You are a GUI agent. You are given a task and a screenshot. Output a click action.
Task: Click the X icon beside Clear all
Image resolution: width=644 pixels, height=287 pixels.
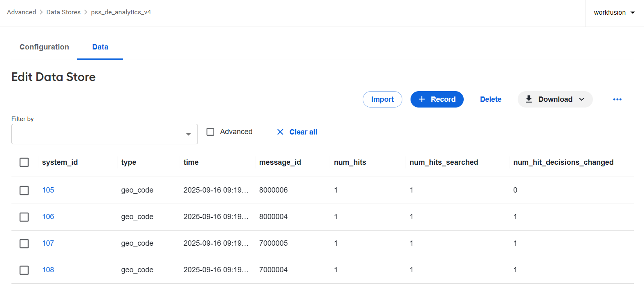pos(280,132)
